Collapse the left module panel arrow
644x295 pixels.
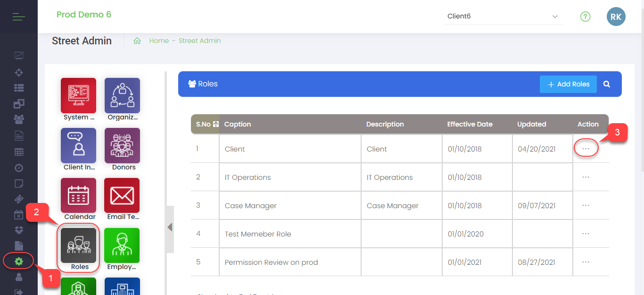[170, 228]
